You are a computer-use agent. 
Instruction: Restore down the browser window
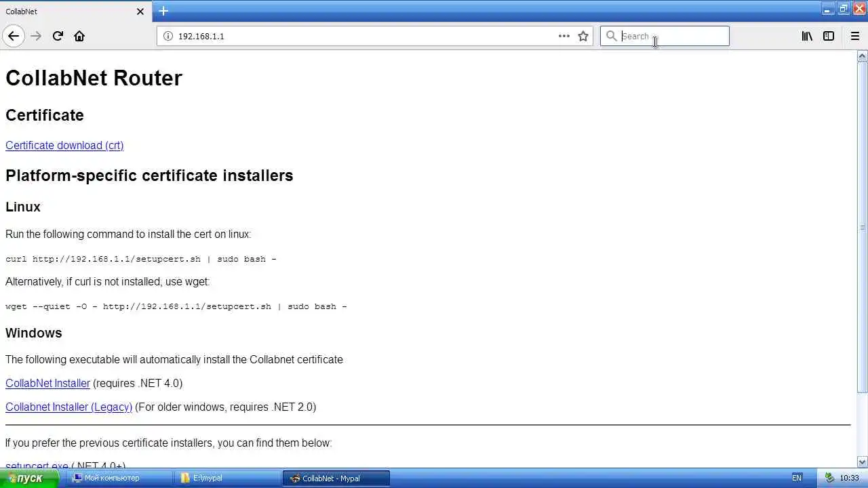[x=844, y=9]
